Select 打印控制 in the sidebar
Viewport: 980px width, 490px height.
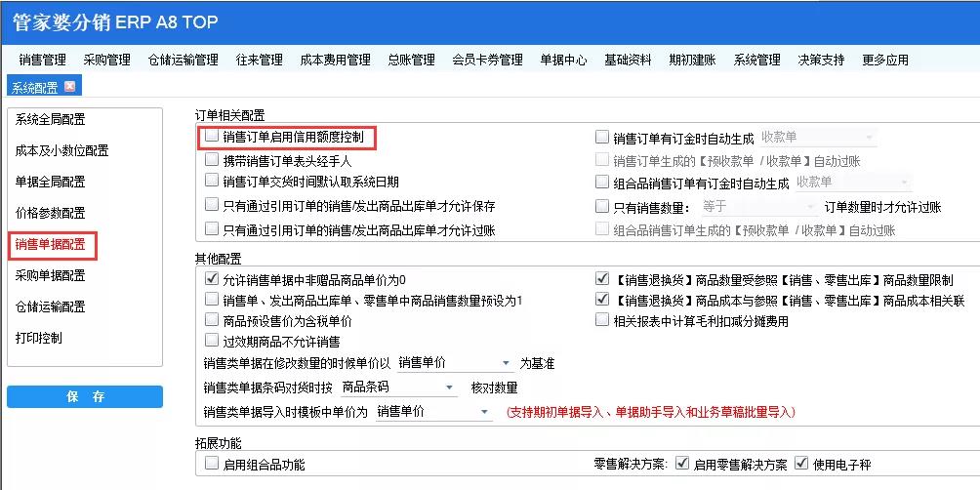pos(38,338)
